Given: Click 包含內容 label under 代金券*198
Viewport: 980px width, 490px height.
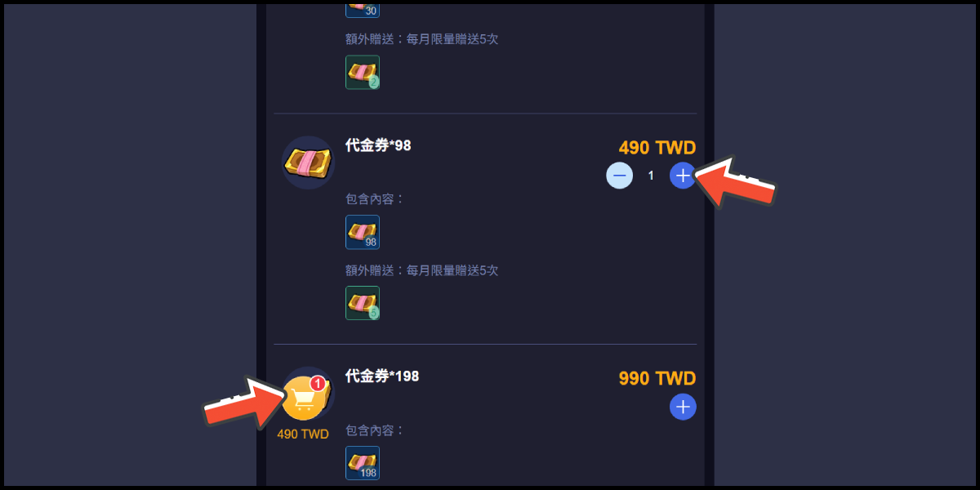Looking at the screenshot, I should tap(375, 430).
